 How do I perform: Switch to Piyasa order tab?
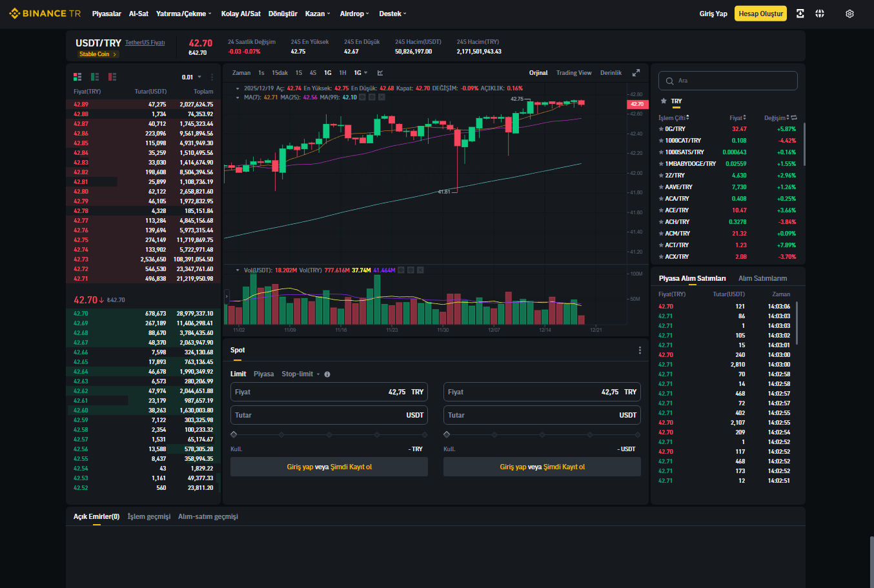pos(263,374)
